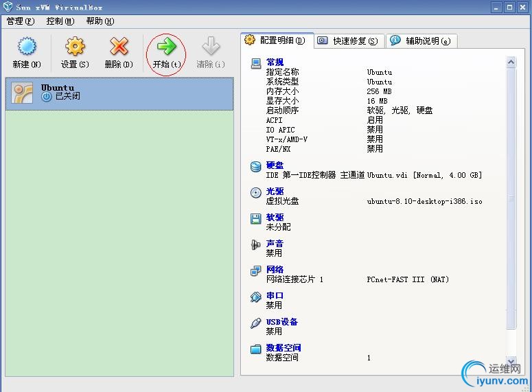
Task: Click the details panel vertical scrollbar thumb
Action: 511,198
